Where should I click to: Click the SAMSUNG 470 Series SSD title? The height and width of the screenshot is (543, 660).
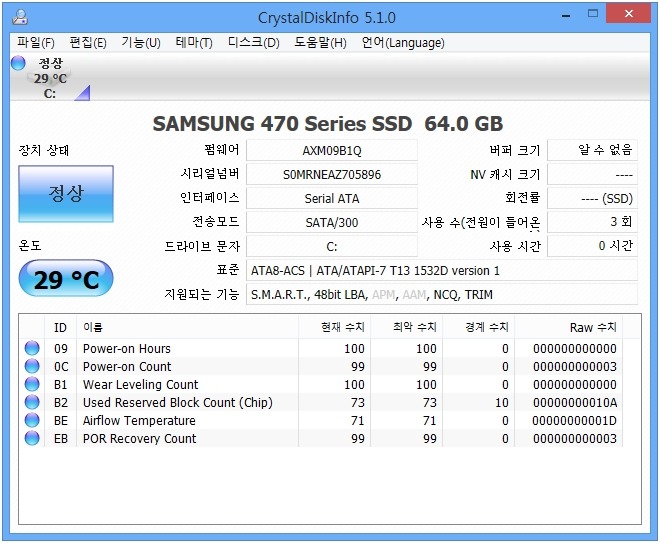(x=327, y=124)
